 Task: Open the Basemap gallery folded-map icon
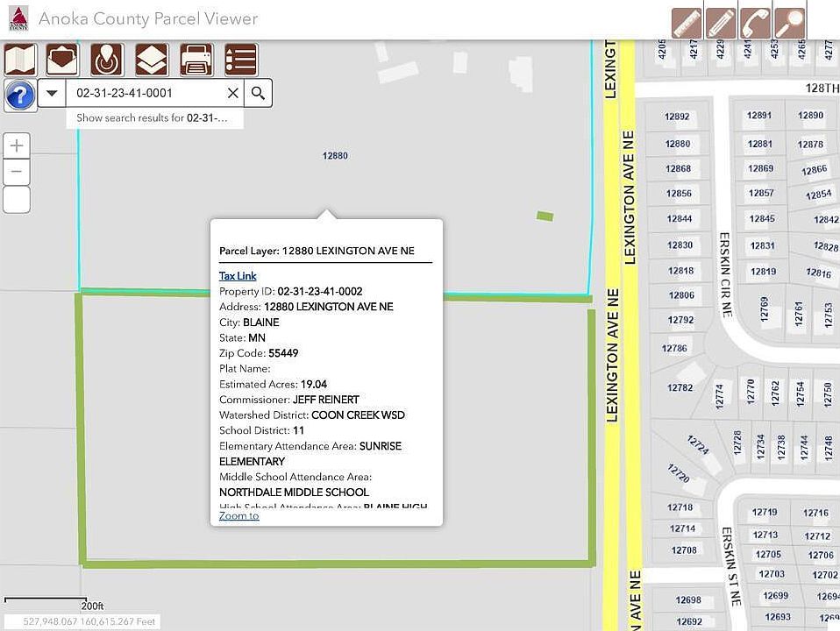[x=21, y=60]
